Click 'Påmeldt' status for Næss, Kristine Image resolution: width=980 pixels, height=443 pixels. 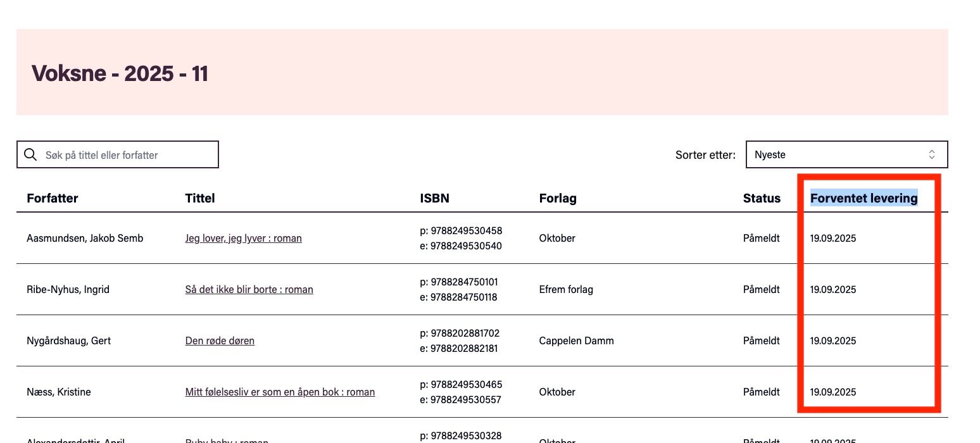pos(761,392)
